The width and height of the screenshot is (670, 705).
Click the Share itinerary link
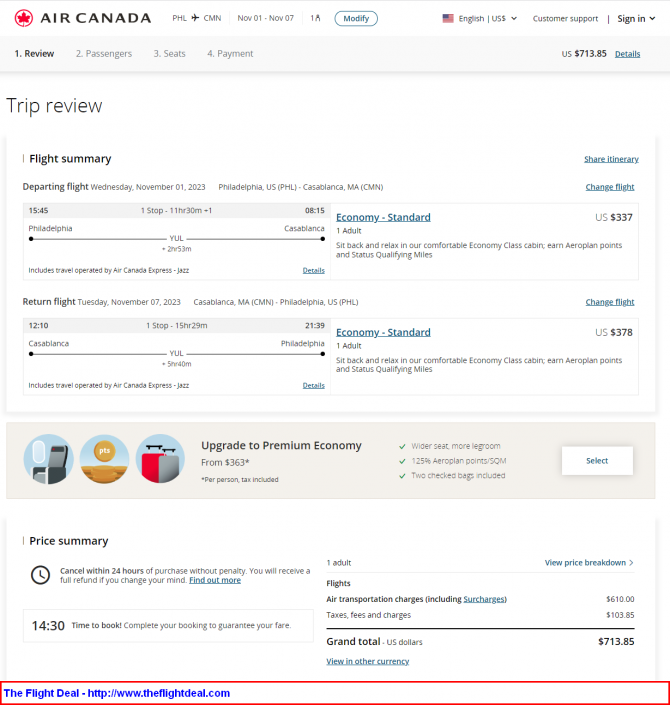[611, 159]
